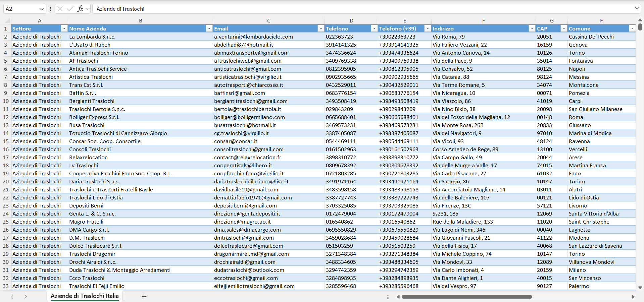Select CAP cell 48124

552,141
